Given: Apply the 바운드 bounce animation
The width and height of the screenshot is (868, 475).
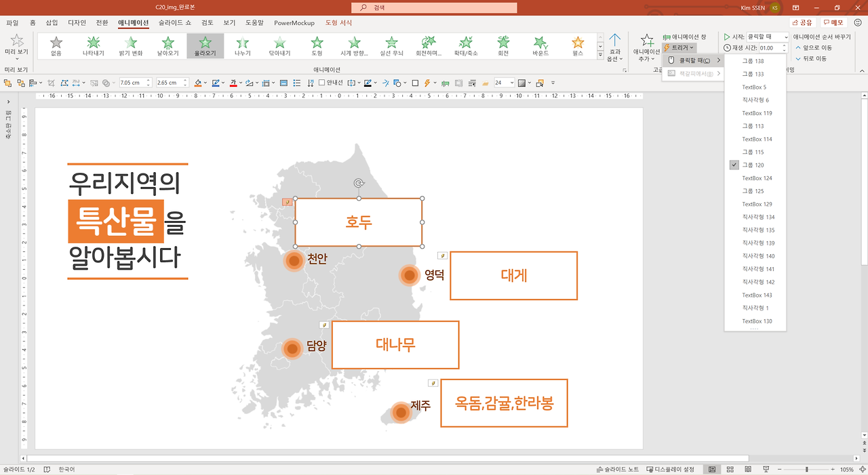Looking at the screenshot, I should (540, 45).
